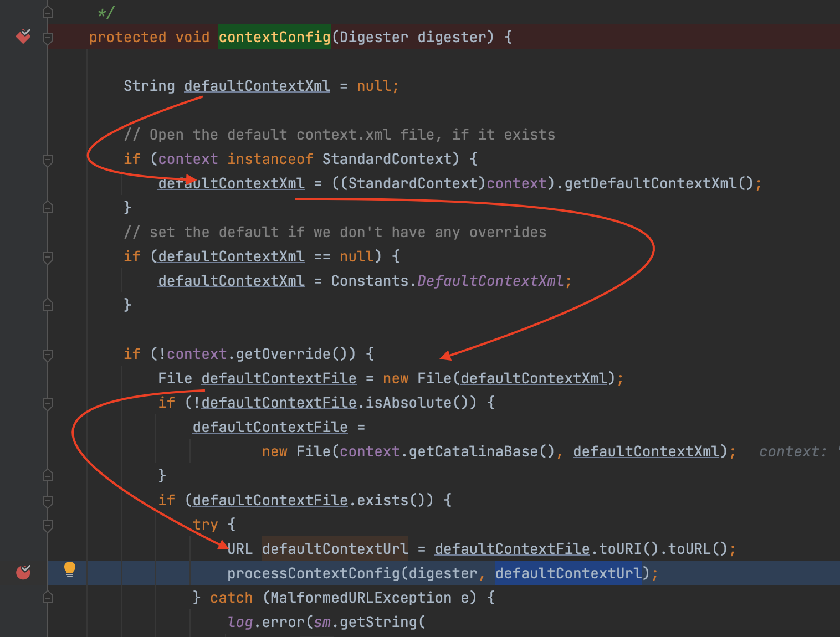This screenshot has width=840, height=637.
Task: Collapse the 'if (!defaultContextFile.isAbsolute())' block
Action: point(48,404)
